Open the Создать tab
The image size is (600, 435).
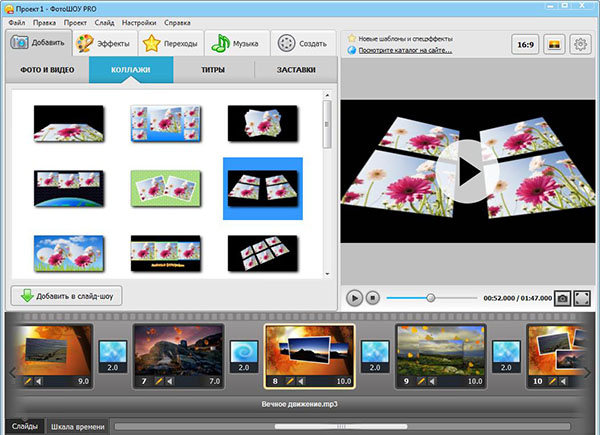(x=303, y=44)
